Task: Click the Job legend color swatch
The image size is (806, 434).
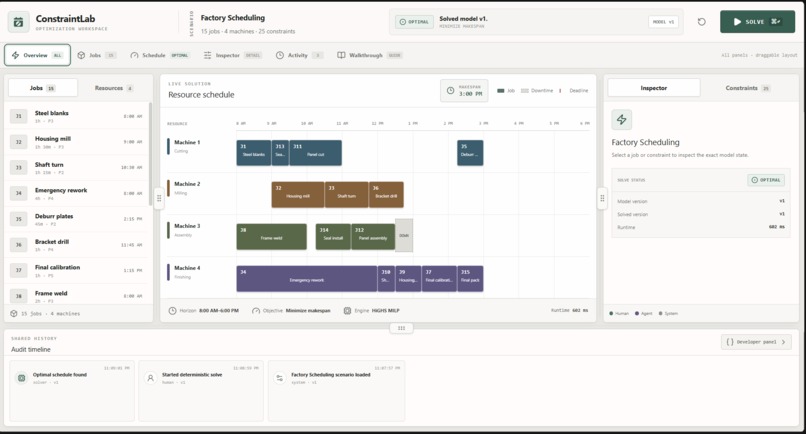Action: tap(501, 91)
